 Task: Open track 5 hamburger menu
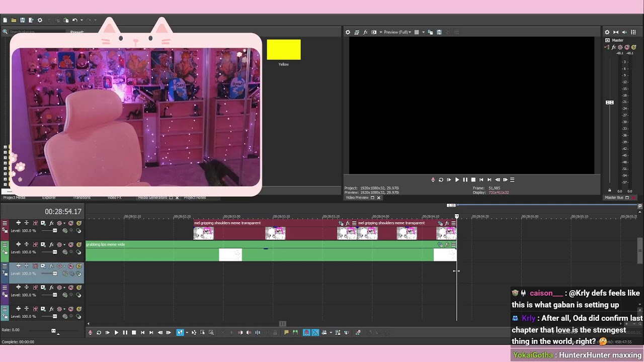click(5, 223)
